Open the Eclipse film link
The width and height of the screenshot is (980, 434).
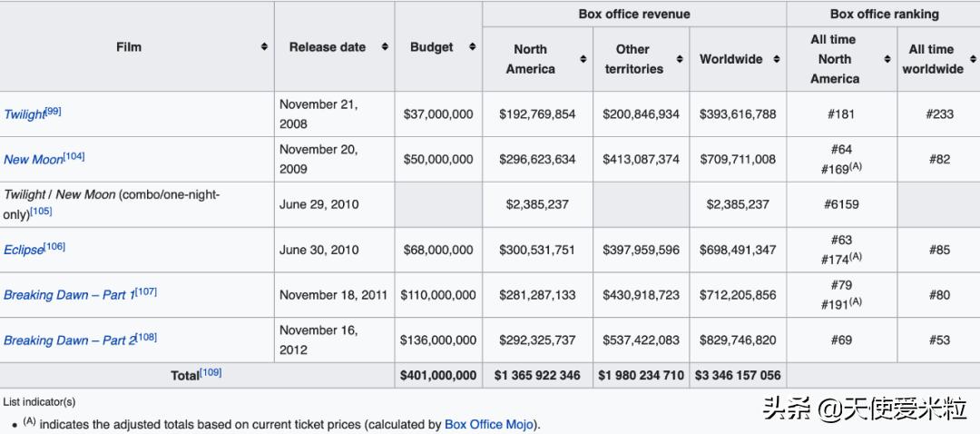click(x=23, y=250)
